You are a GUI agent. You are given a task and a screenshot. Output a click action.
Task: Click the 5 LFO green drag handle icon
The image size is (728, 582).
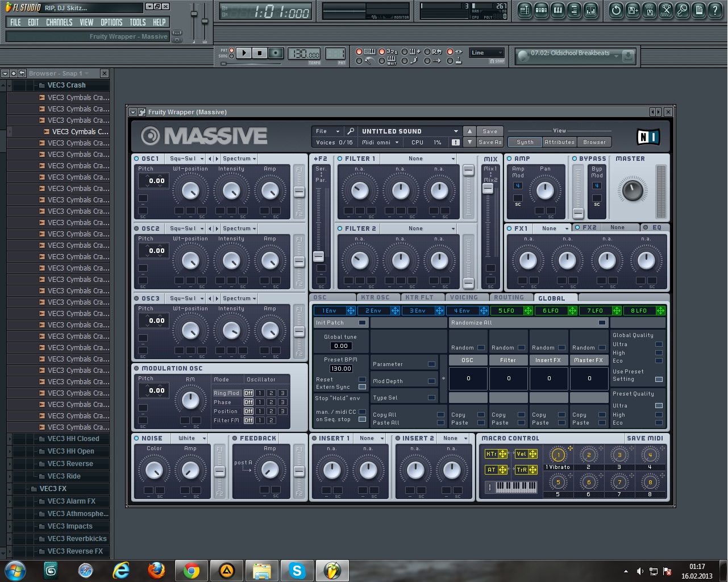pos(528,311)
